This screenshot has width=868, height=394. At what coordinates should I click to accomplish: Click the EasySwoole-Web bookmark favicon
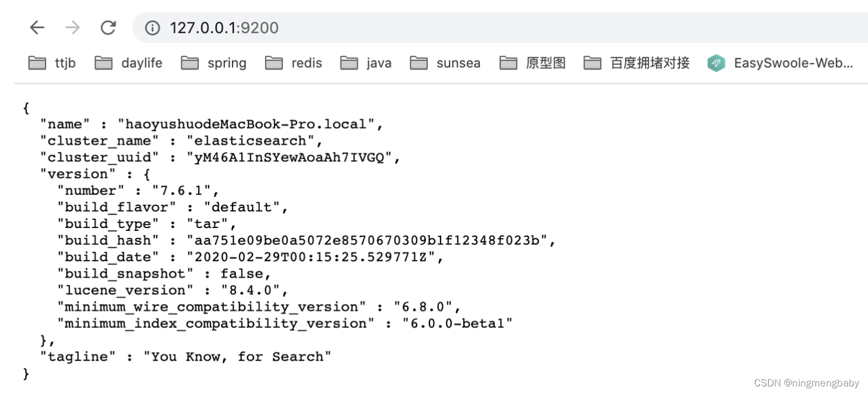[716, 63]
